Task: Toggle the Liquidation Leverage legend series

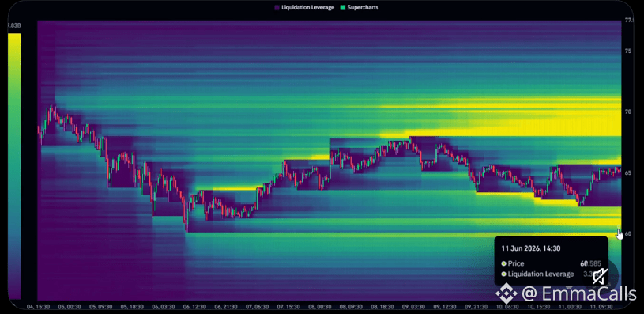Action: pyautogui.click(x=304, y=7)
